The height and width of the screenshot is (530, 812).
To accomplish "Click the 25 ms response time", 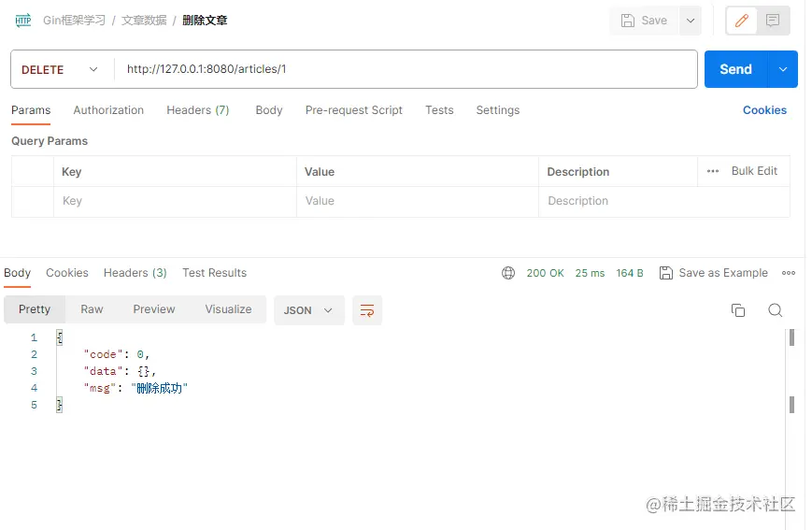I will click(x=590, y=273).
